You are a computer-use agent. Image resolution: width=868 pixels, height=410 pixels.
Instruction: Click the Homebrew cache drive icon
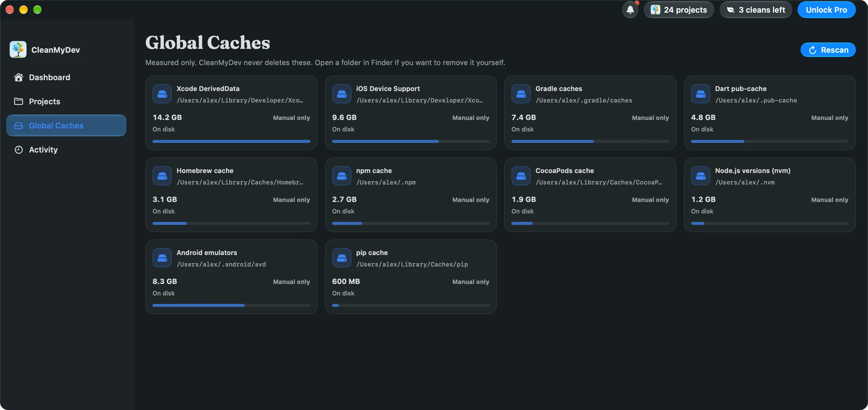(x=162, y=176)
